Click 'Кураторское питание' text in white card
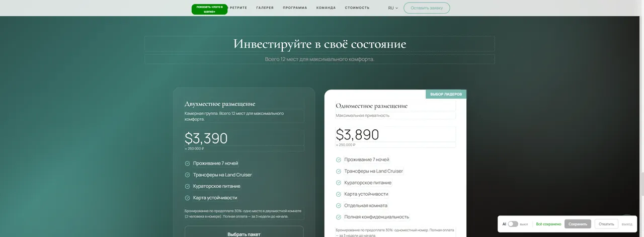This screenshot has height=237, width=644. 368,183
